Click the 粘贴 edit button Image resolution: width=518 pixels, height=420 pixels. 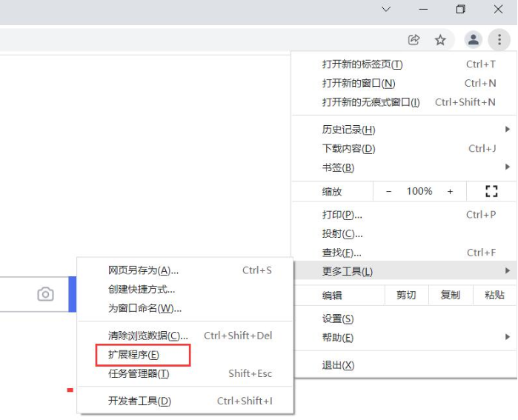point(494,295)
